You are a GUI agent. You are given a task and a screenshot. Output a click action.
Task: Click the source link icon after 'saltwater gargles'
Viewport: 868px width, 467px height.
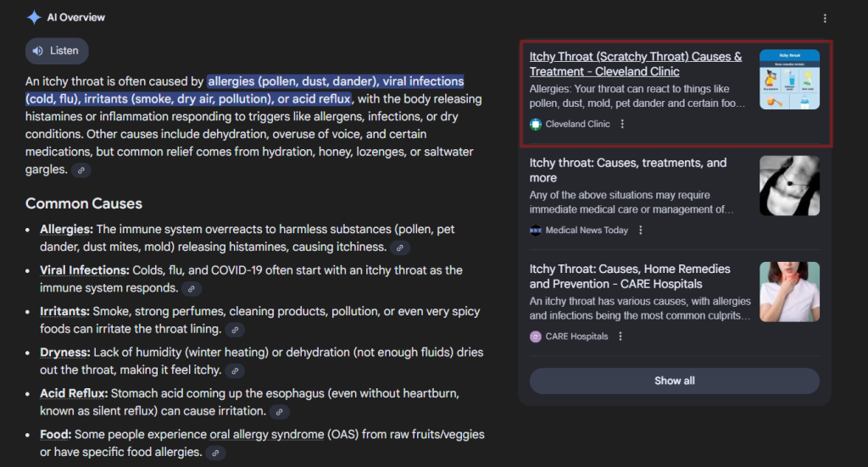[81, 170]
